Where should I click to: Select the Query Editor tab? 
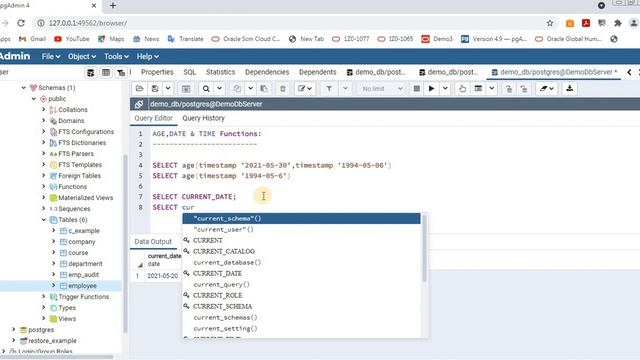[153, 118]
